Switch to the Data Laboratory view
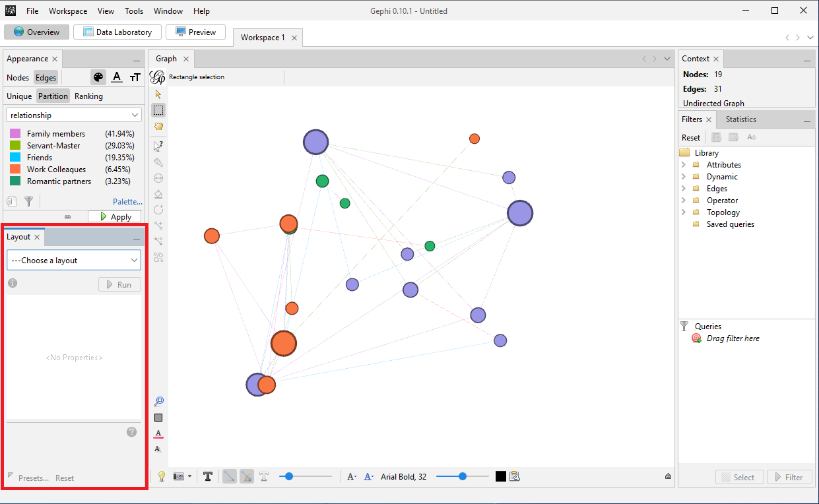Screen dimensions: 819x504 (117, 31)
